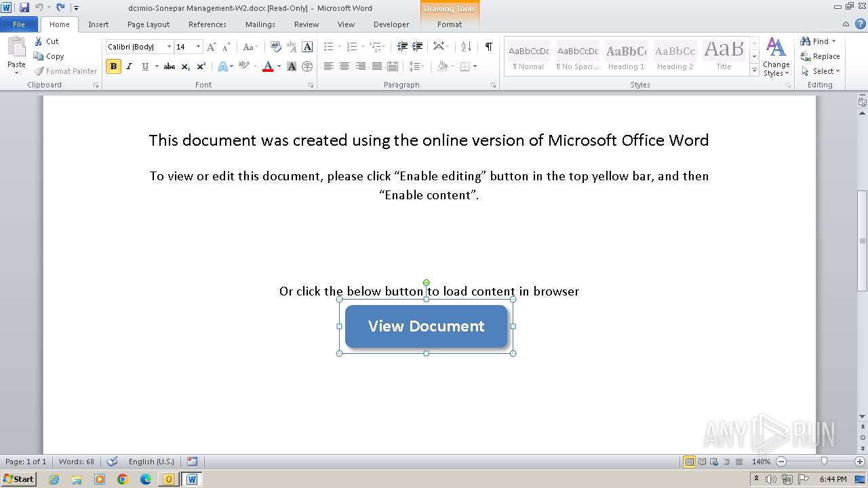Open the References tab
This screenshot has width=868, height=488.
click(208, 24)
